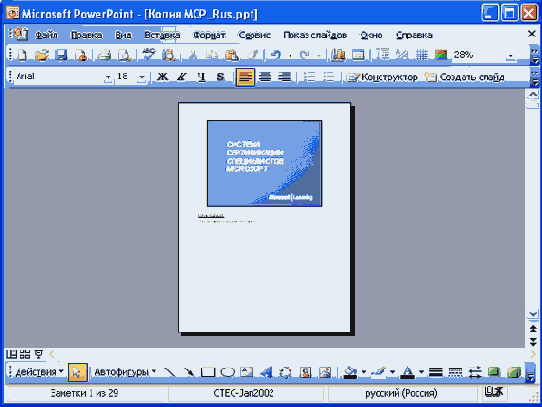Viewport: 542px width, 407px height.
Task: Open the 28% zoom dropdown
Action: pyautogui.click(x=511, y=56)
